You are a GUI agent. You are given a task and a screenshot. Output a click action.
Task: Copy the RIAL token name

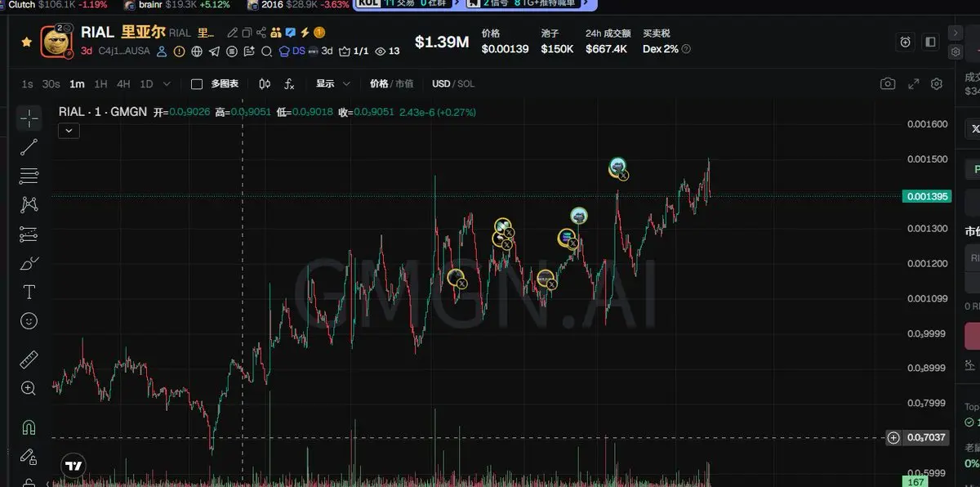(x=247, y=33)
